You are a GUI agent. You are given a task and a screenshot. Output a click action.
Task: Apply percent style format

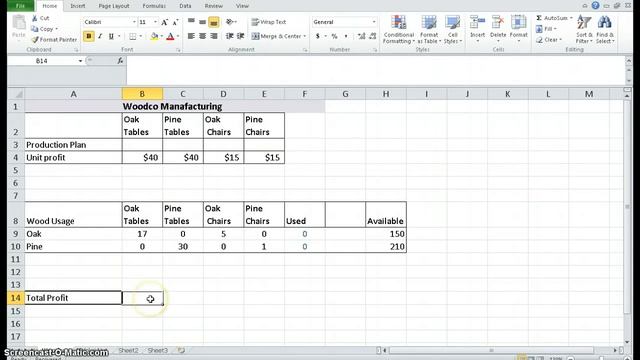tap(334, 36)
